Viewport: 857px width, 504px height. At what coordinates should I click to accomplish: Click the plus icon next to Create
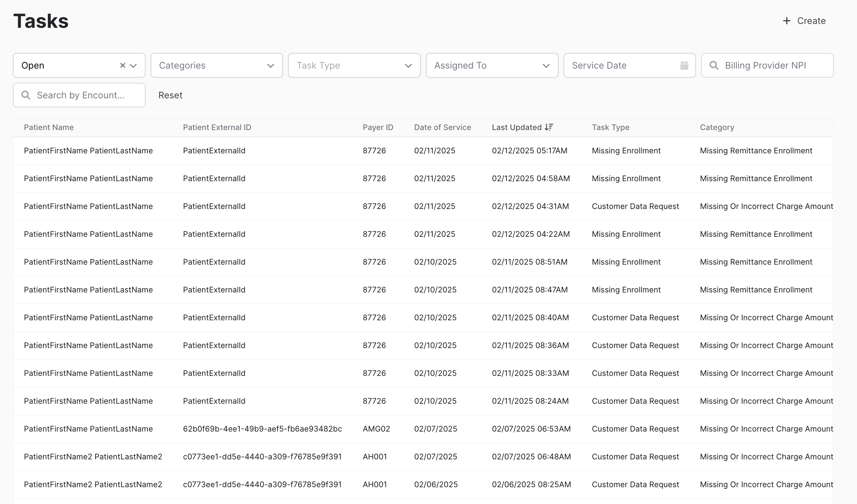tap(786, 21)
